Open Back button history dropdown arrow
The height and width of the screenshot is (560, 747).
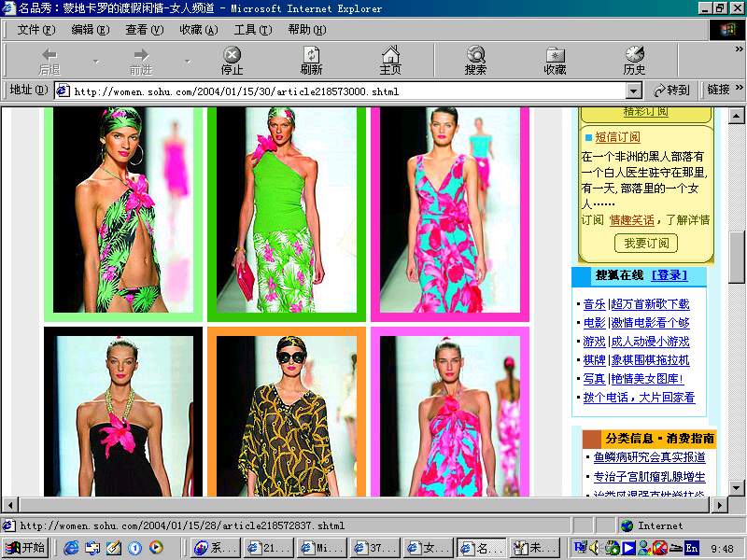(96, 62)
